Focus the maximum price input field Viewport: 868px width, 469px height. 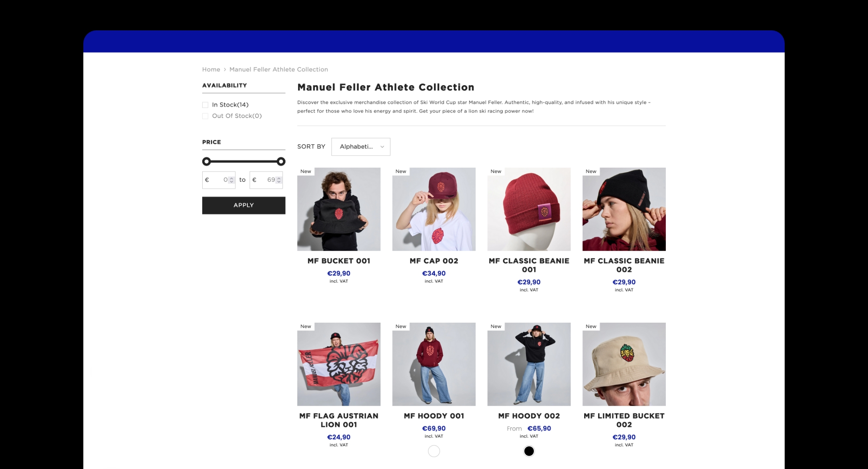[264, 180]
